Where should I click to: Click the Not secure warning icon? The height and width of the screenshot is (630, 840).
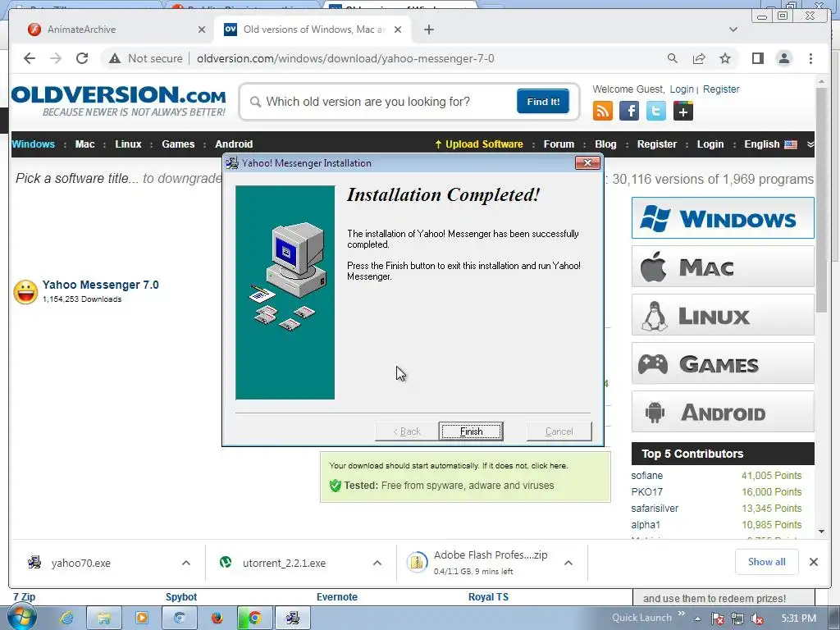click(x=115, y=58)
